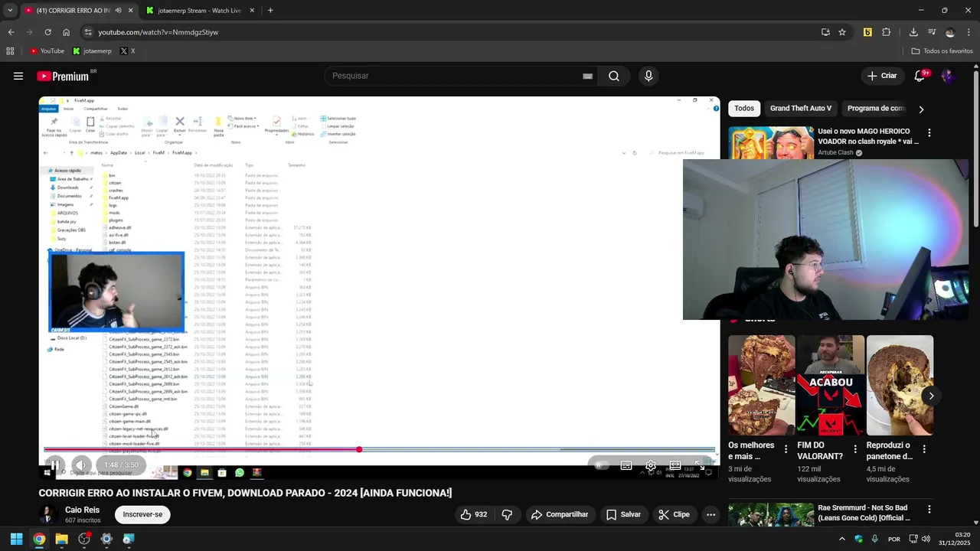This screenshot has height=551, width=980.
Task: Select the Programa de com... chip
Action: (876, 109)
